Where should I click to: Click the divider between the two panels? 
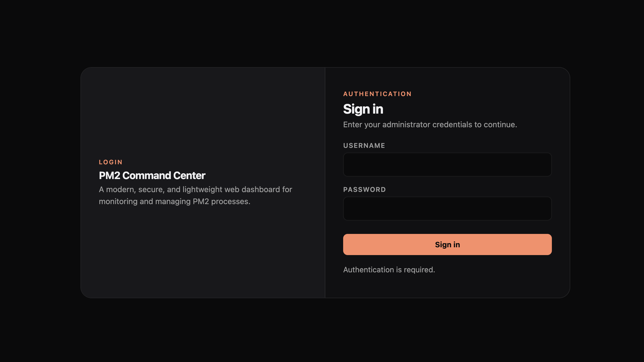click(x=325, y=181)
